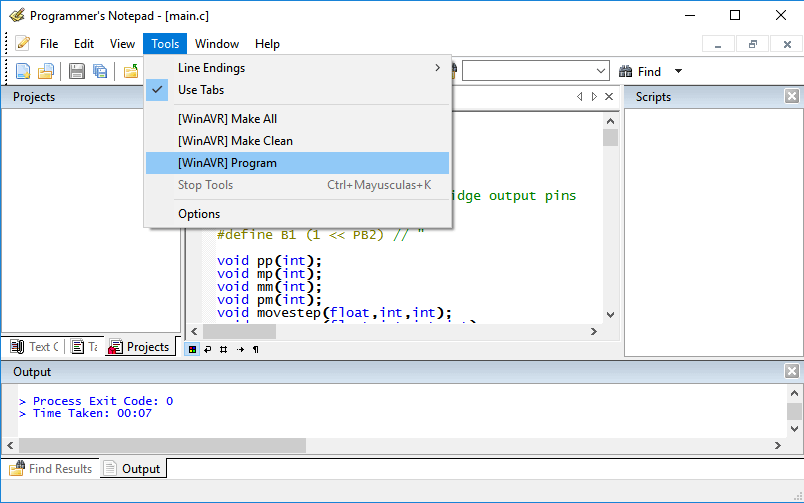Toggle line endings pilcrow button
Image resolution: width=804 pixels, height=503 pixels.
point(255,349)
